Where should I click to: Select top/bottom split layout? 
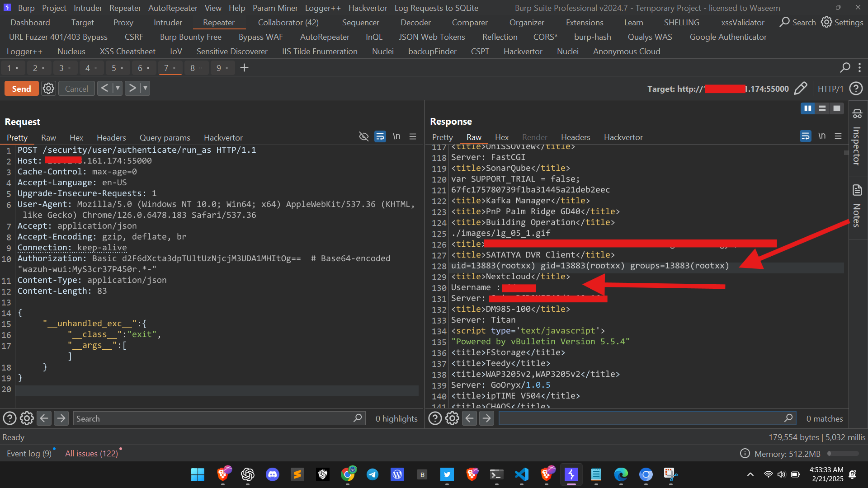(822, 108)
